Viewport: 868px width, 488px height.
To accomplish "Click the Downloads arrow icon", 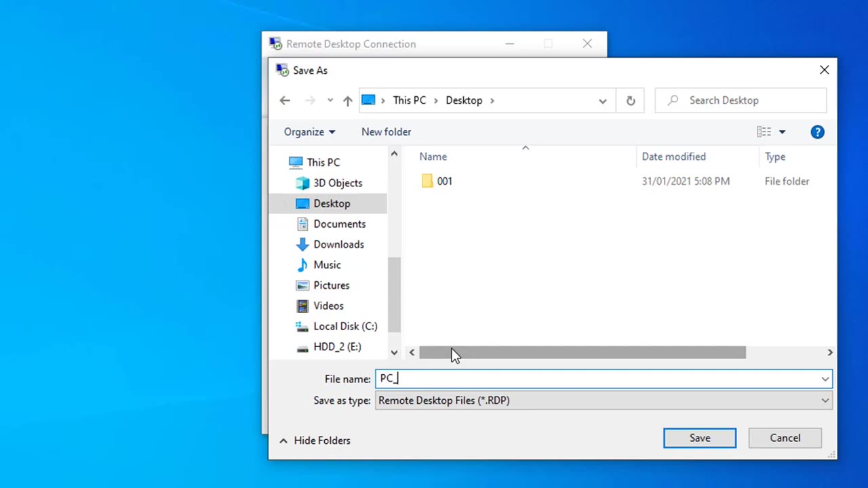I will [302, 245].
